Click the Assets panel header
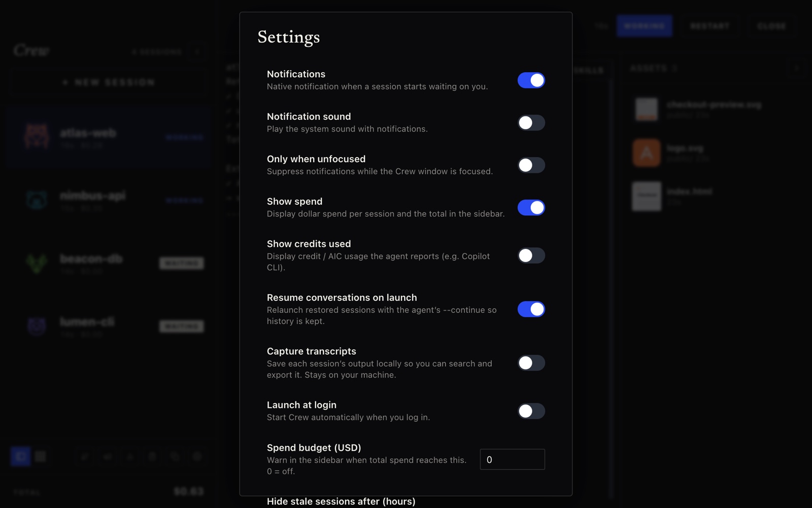This screenshot has height=508, width=812. pyautogui.click(x=654, y=68)
